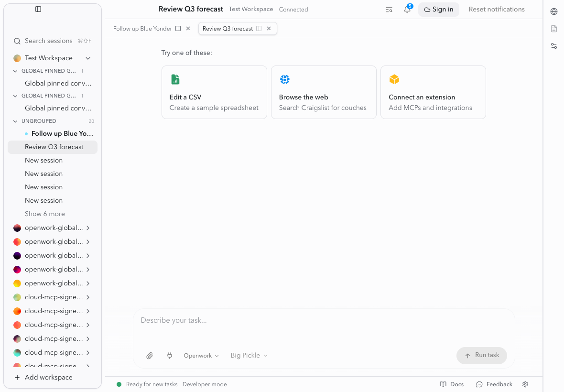
Task: Collapse the second GLOBAL PINNED G... group
Action: click(15, 96)
